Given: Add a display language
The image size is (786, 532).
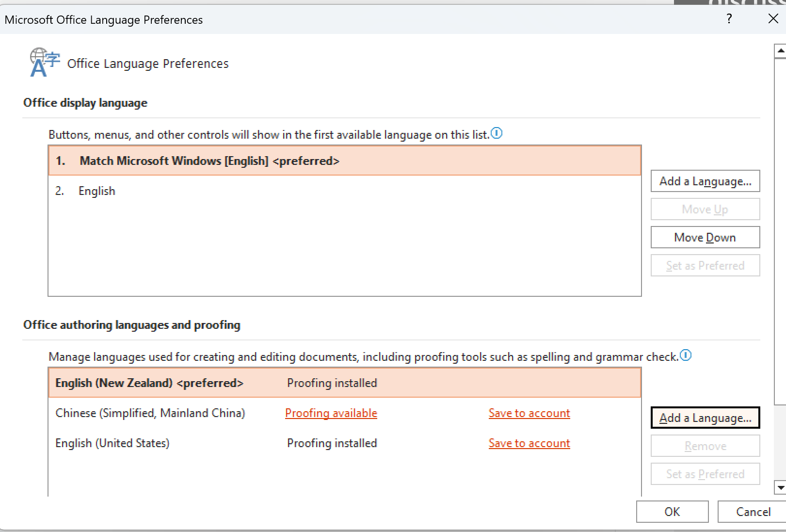Looking at the screenshot, I should (705, 181).
